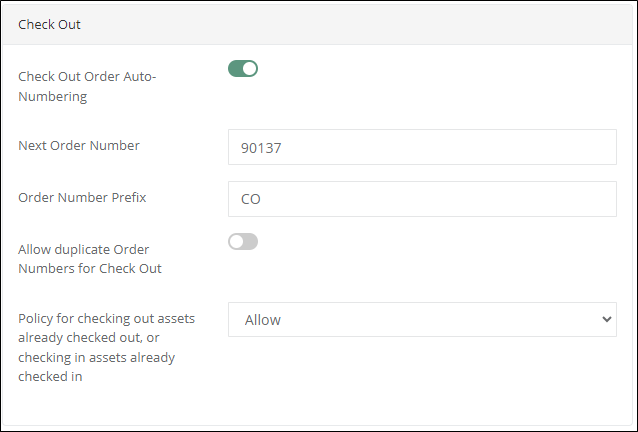Click the Next Order Number field
The height and width of the screenshot is (432, 638).
(422, 147)
